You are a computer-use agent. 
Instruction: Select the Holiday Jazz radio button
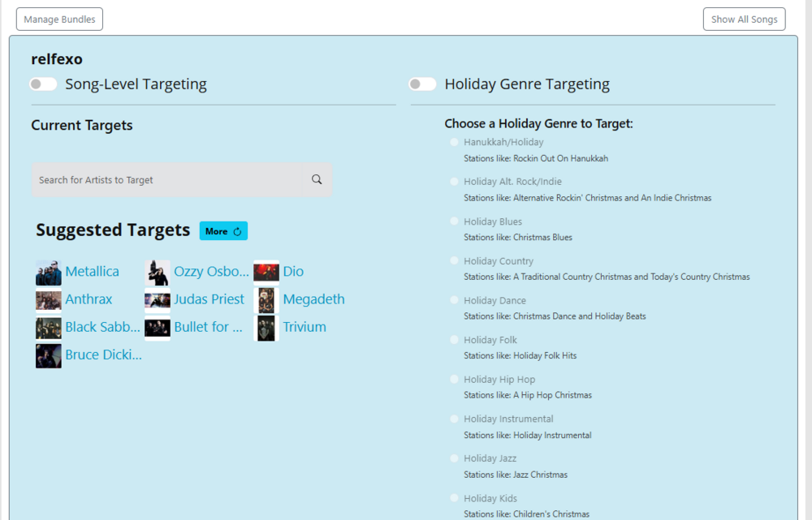coord(454,458)
